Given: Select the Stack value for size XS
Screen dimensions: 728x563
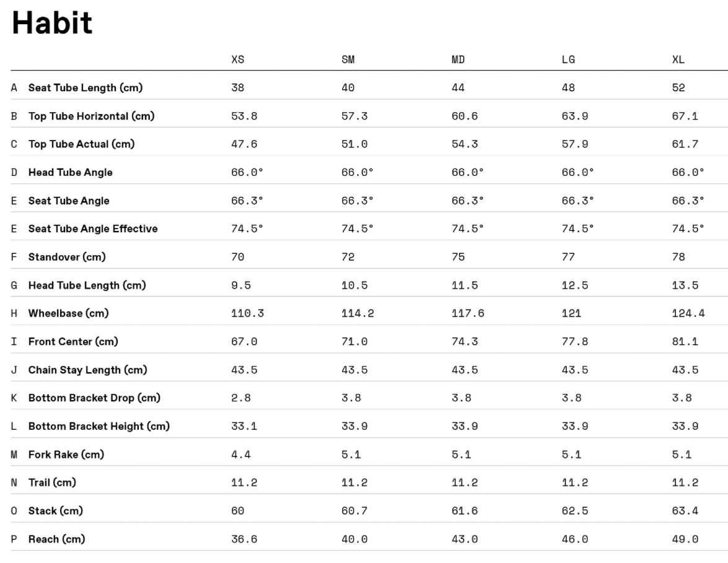Looking at the screenshot, I should tap(238, 511).
